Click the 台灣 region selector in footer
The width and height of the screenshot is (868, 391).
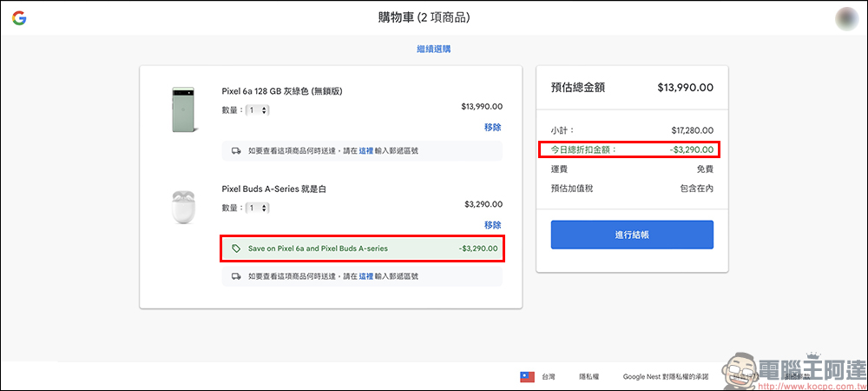[x=549, y=377]
